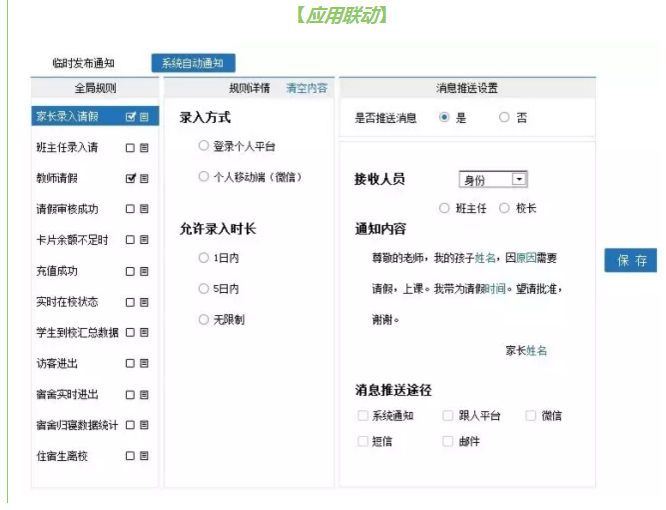The width and height of the screenshot is (666, 510).
Task: Switch to the 临时发布通知 tab
Action: click(x=83, y=63)
